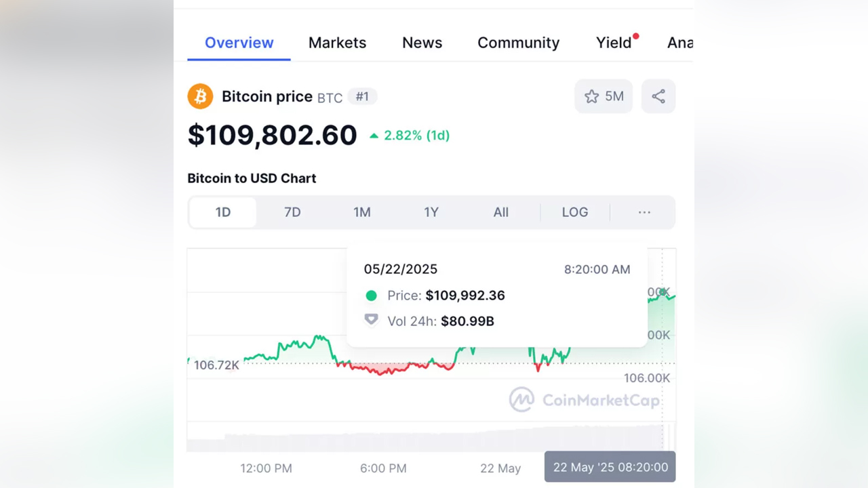
Task: Click the 22 May '25 timestamp marker
Action: 609,467
